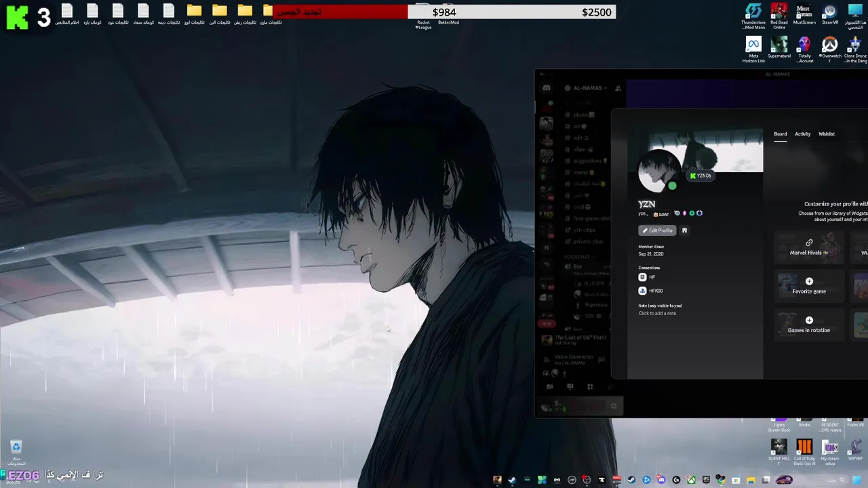Switch to the Activity tab
Viewport: 868px width, 488px height.
click(802, 134)
